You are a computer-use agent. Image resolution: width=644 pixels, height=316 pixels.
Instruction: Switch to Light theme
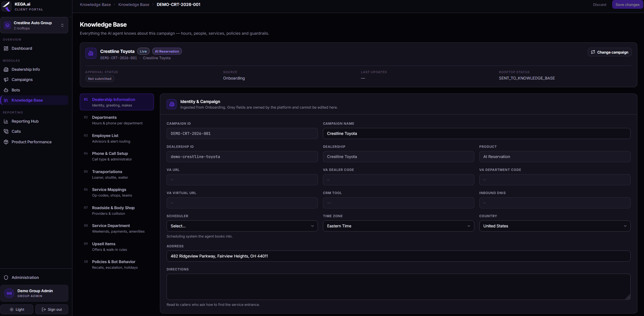pyautogui.click(x=17, y=309)
